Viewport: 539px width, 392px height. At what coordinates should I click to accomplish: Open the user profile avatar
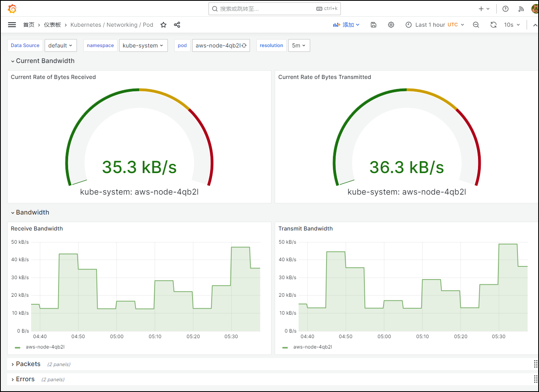pos(535,9)
